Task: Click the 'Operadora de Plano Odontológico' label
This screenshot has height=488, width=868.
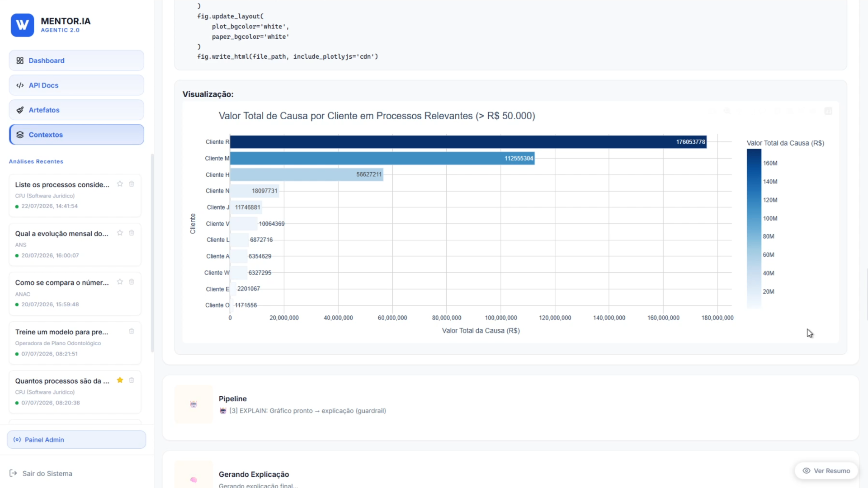Action: coord(58,343)
